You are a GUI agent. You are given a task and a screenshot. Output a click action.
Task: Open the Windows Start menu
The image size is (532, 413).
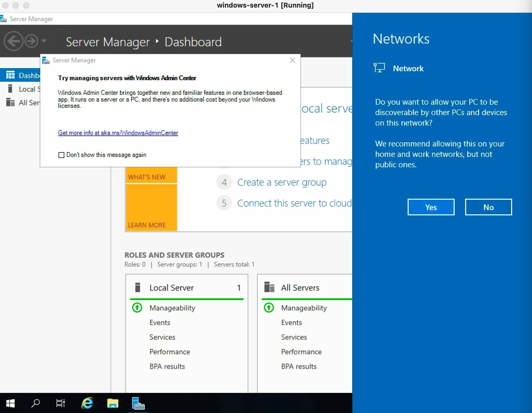tap(10, 403)
